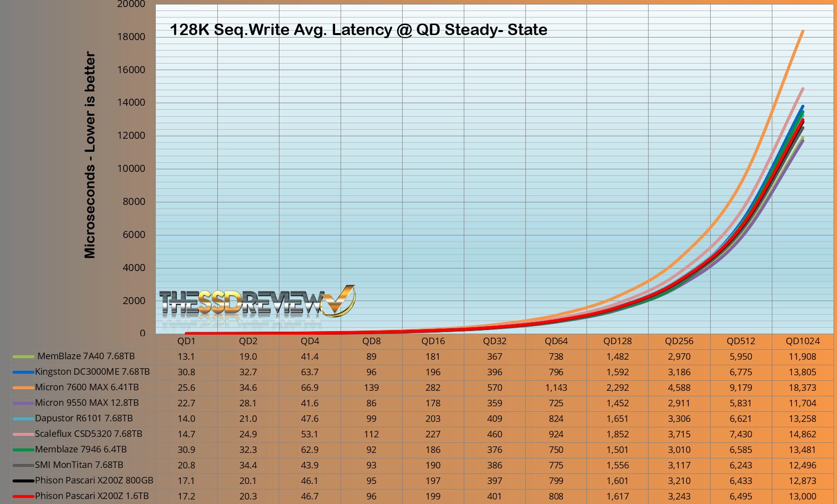
Task: Click SMI MonTitan QD1024 value '12,496'
Action: (802, 465)
